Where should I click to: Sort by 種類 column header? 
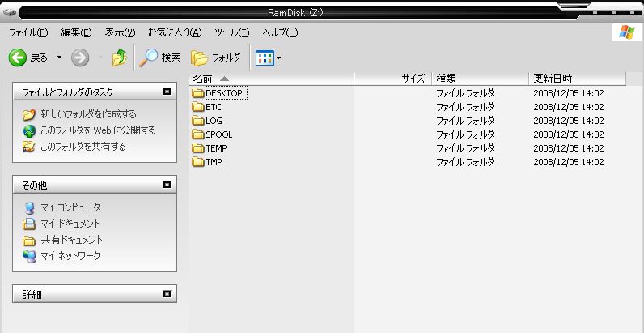pyautogui.click(x=481, y=78)
